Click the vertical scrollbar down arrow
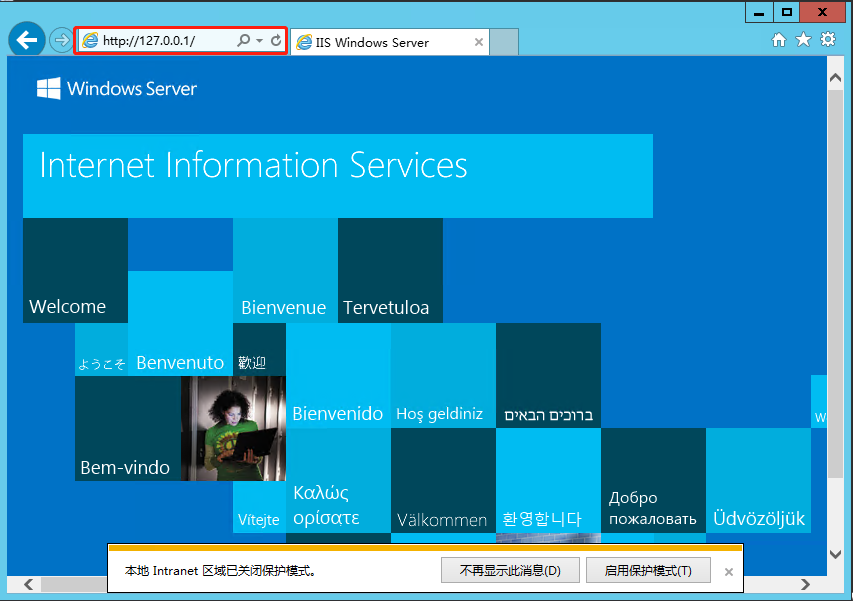Screen dimensions: 853x601 coord(836,554)
